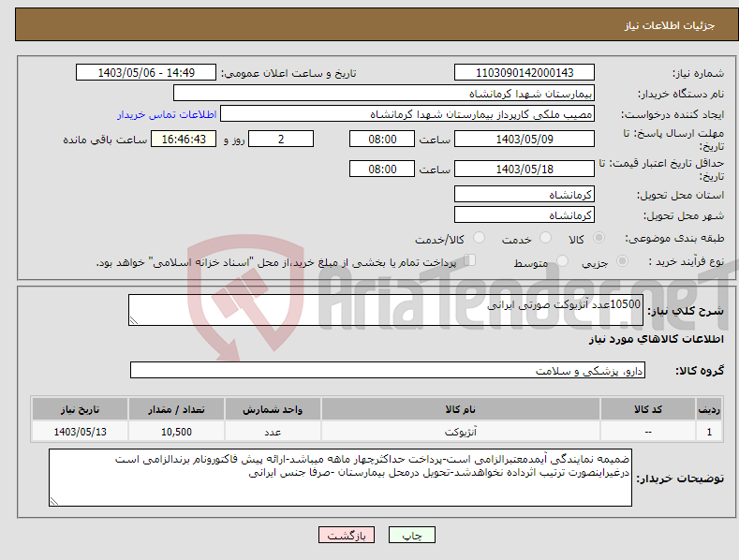
Task: Select the کالا radio button
Action: coord(599,238)
